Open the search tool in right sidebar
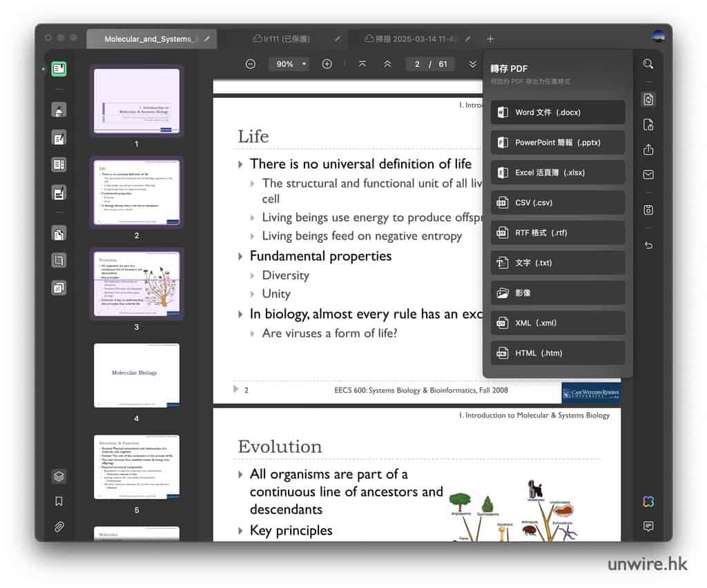This screenshot has width=707, height=588. tap(648, 64)
